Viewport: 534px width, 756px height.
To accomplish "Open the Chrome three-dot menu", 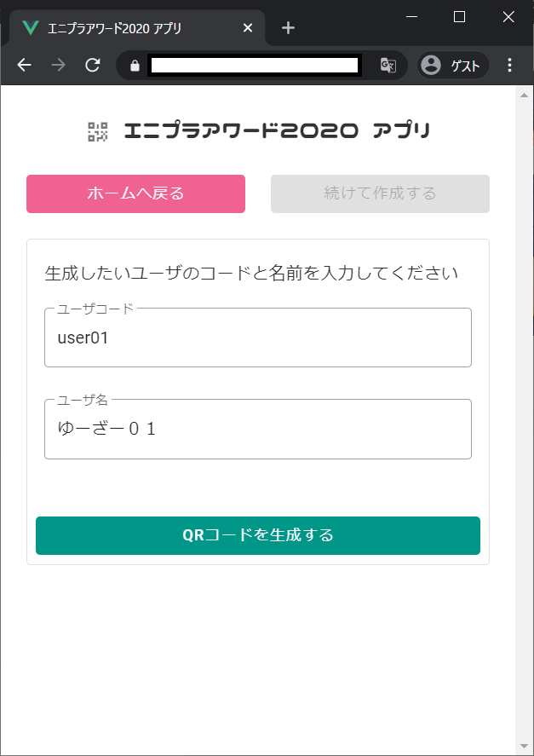I will coord(509,65).
